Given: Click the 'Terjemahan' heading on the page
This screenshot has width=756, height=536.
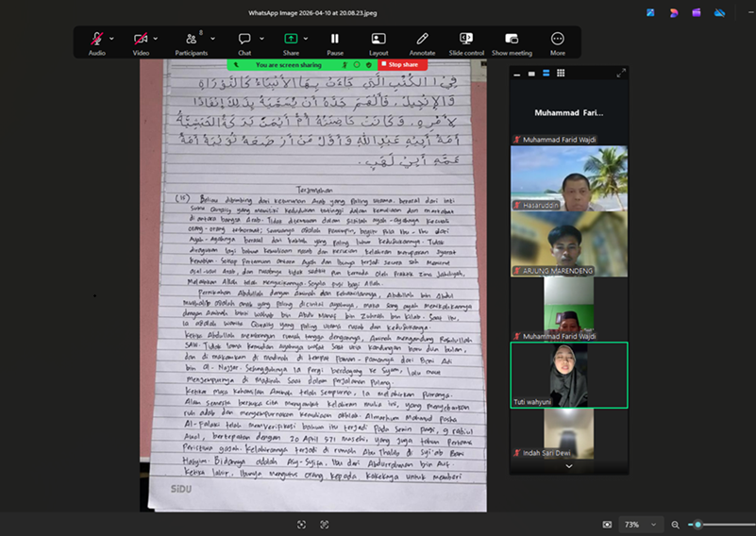Looking at the screenshot, I should pyautogui.click(x=314, y=190).
